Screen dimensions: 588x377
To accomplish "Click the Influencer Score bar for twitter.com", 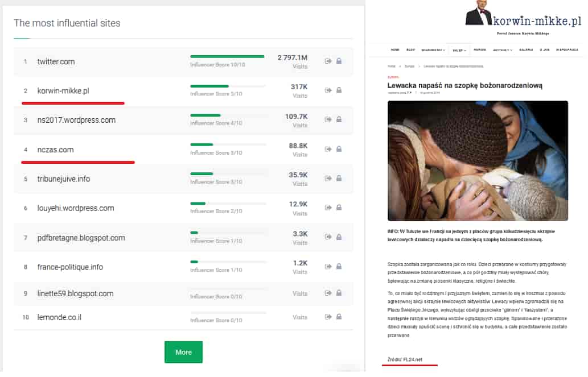I will click(x=227, y=57).
